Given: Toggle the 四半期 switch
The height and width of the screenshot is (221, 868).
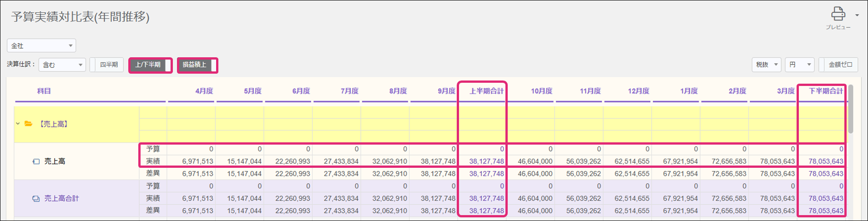Looking at the screenshot, I should (x=106, y=65).
